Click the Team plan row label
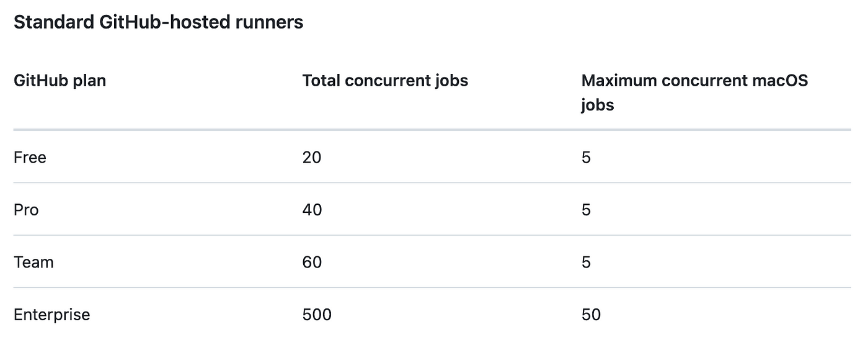 click(x=33, y=262)
